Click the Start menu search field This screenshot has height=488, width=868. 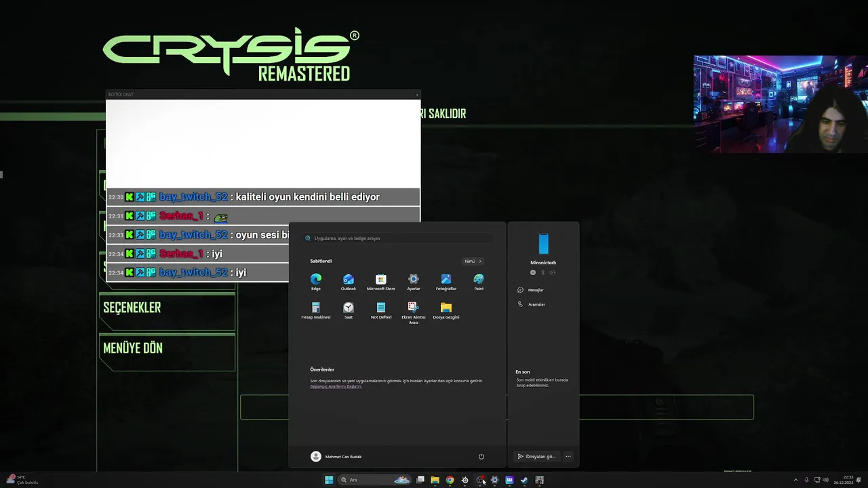[x=398, y=239]
